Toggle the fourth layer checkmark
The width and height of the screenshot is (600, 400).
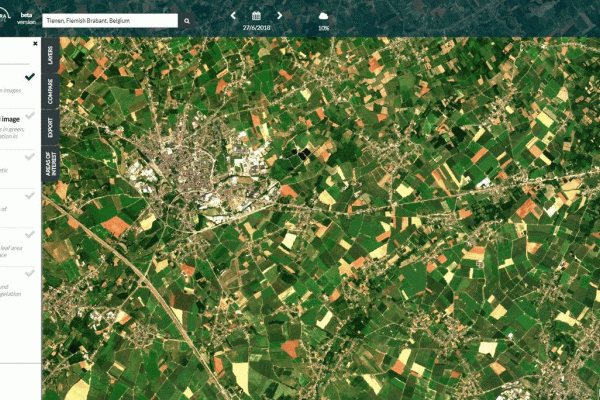[x=30, y=196]
